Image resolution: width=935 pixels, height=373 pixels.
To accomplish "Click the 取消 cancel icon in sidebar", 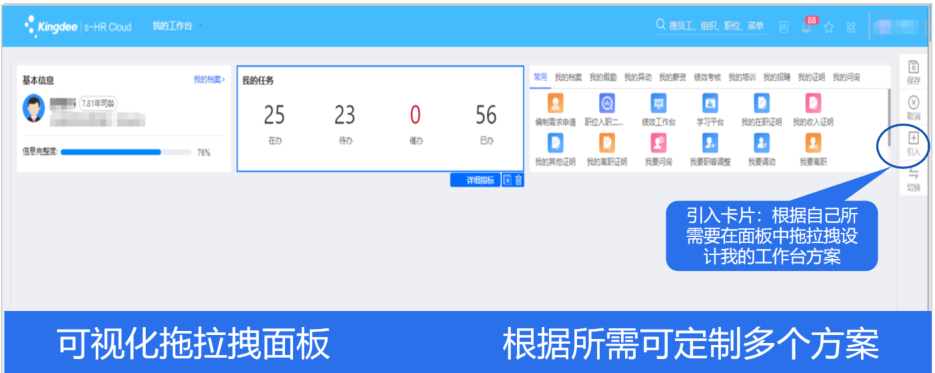I will pos(913,102).
